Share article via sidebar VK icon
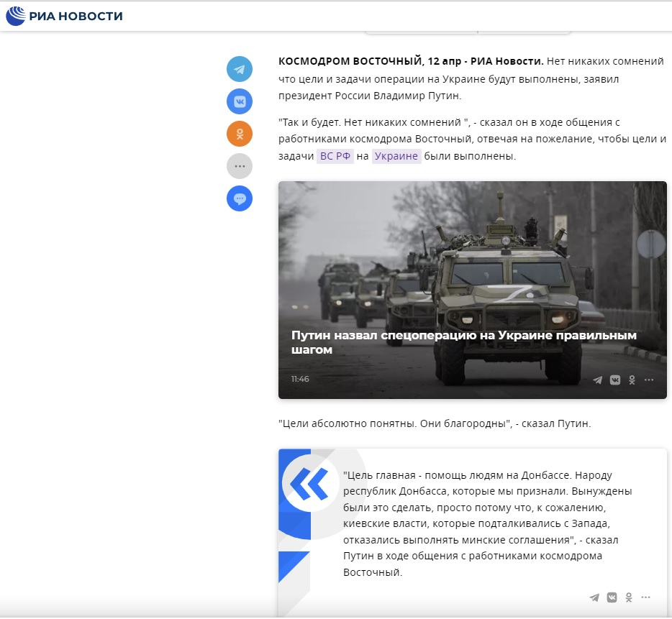The width and height of the screenshot is (672, 619). (240, 101)
